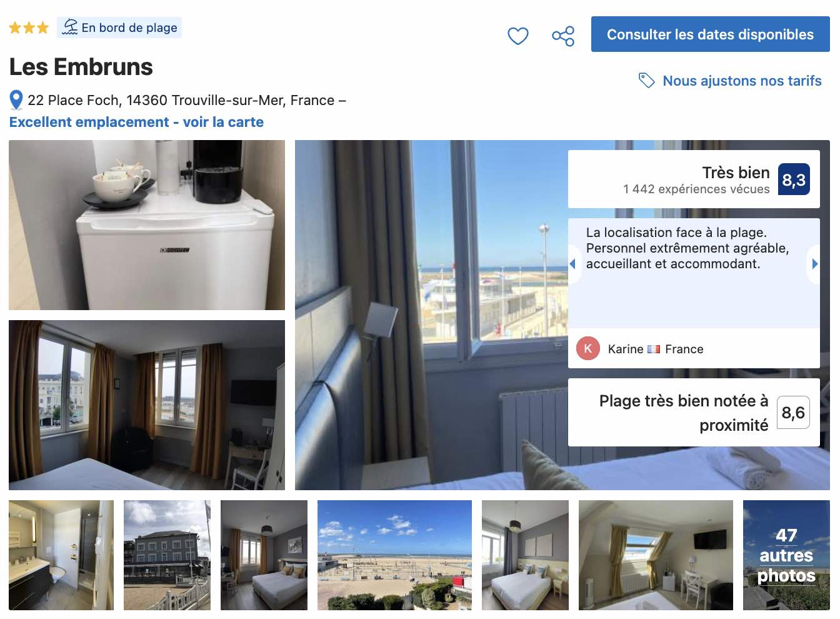Click the 8,3 review score badge
This screenshot has height=619, width=840.
pos(794,179)
